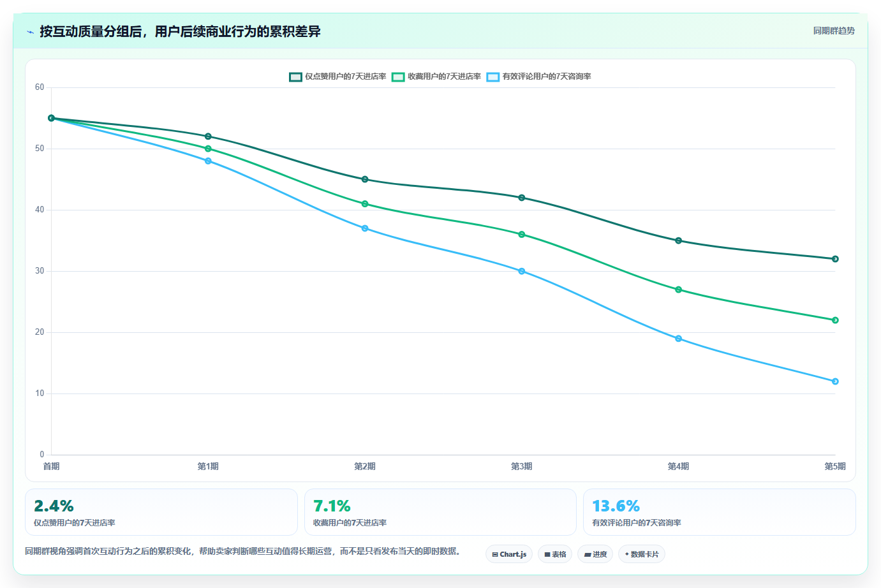Click the 第3期 x-axis label
881x588 pixels.
pyautogui.click(x=522, y=466)
